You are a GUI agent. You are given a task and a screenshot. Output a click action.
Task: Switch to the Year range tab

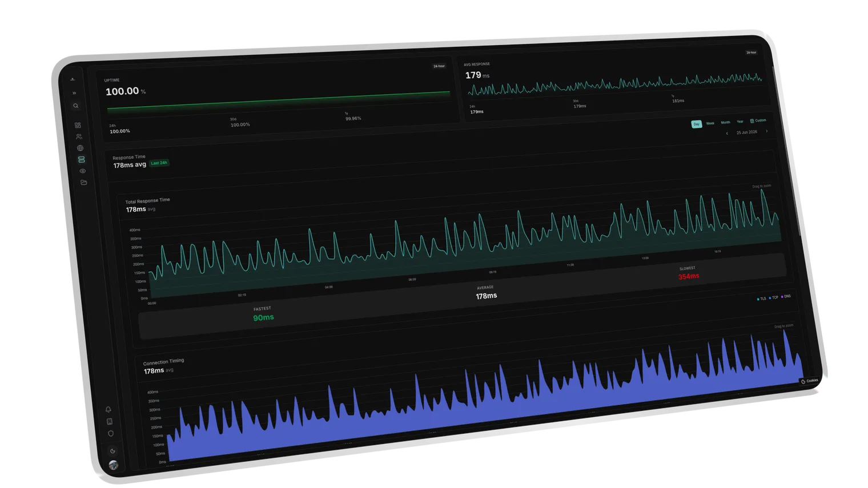point(740,121)
